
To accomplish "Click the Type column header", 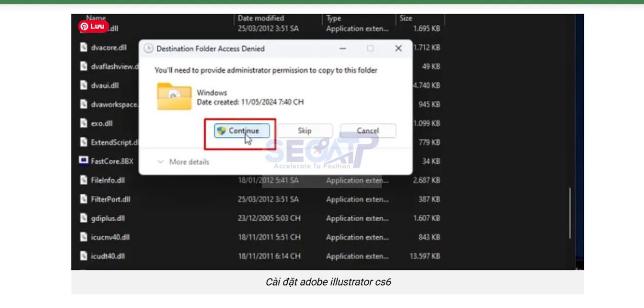I will [x=334, y=18].
